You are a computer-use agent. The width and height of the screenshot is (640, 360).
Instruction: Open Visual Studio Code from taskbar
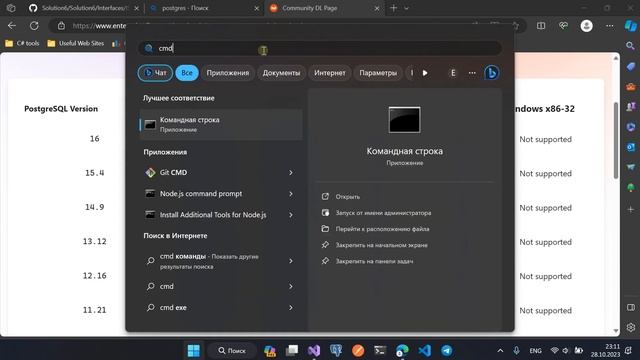(x=424, y=350)
